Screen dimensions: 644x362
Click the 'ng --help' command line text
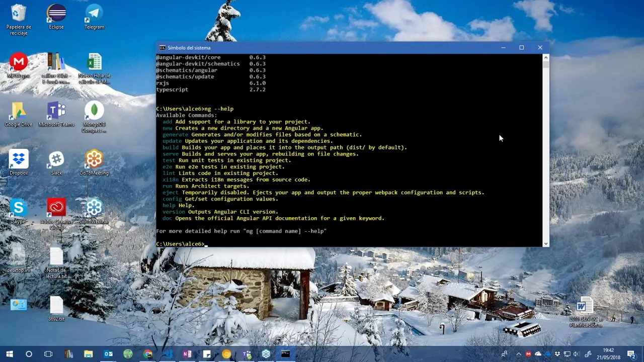tap(219, 109)
